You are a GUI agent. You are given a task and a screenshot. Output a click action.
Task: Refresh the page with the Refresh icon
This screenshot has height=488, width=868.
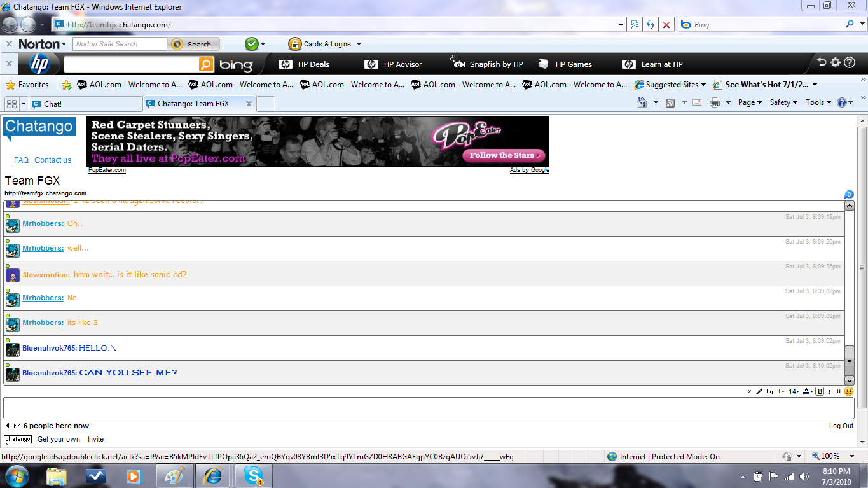pyautogui.click(x=651, y=25)
